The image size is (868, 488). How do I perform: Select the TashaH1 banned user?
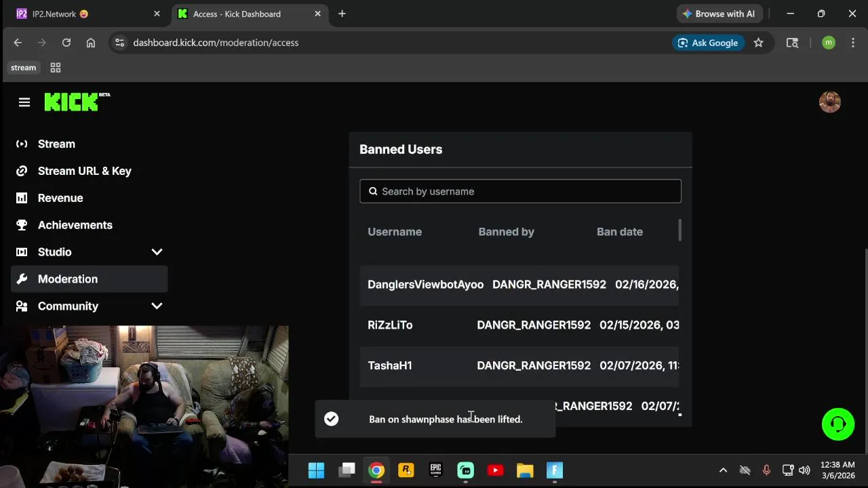click(390, 366)
